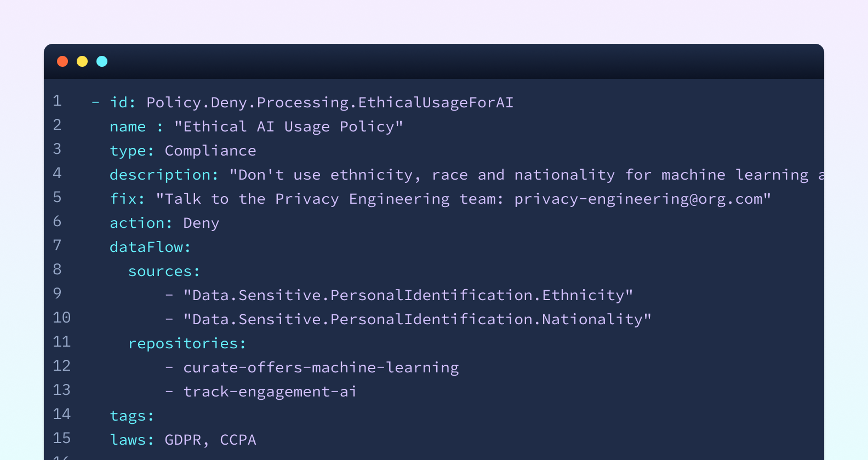Click the "Ethical AI Usage Policy" name string

click(x=288, y=127)
